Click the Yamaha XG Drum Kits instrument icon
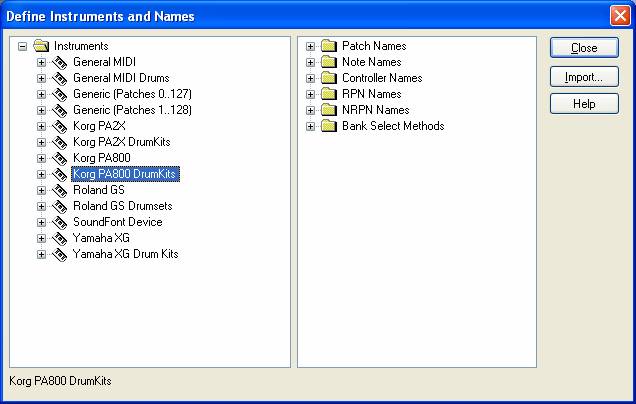The height and width of the screenshot is (404, 636). pyautogui.click(x=60, y=254)
